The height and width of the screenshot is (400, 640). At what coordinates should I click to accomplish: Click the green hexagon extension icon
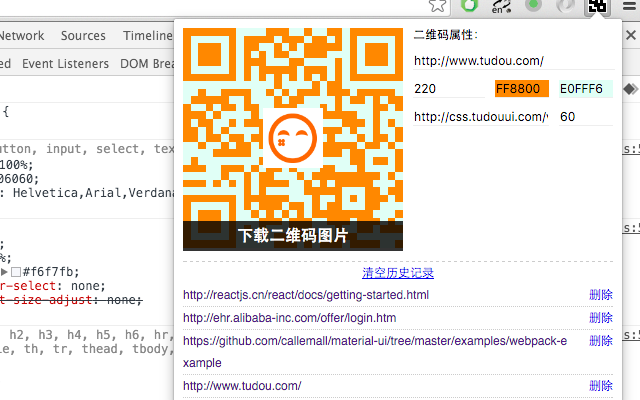(x=470, y=5)
